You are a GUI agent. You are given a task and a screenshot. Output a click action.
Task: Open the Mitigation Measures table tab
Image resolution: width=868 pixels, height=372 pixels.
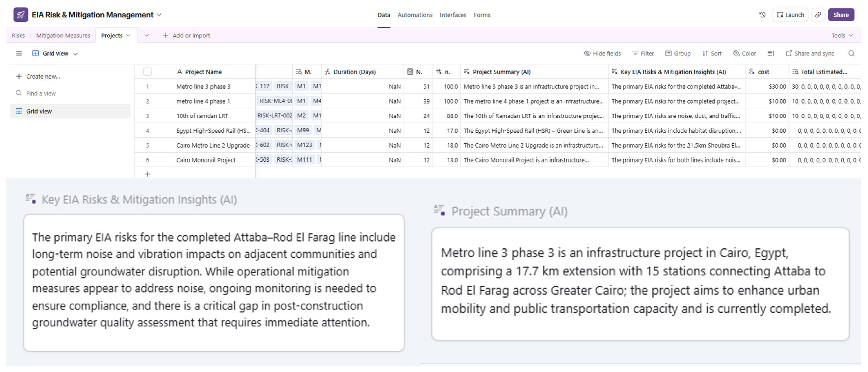[x=63, y=35]
